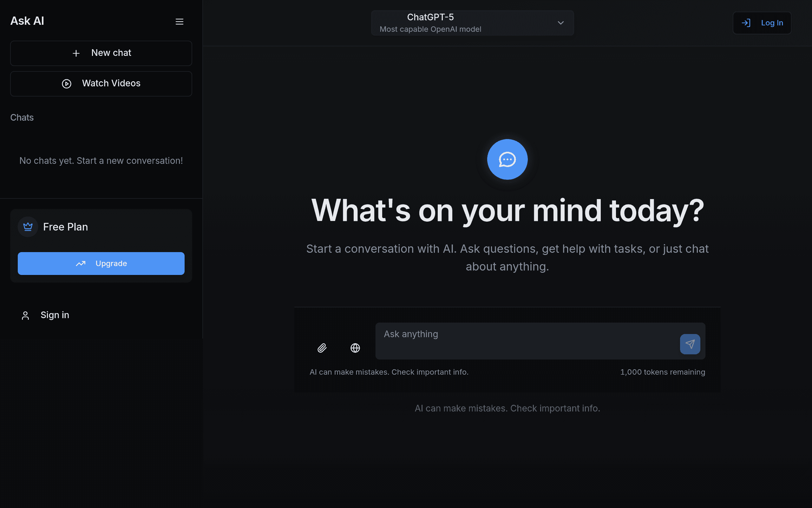Toggle the globe web search icon
The image size is (812, 508).
355,348
